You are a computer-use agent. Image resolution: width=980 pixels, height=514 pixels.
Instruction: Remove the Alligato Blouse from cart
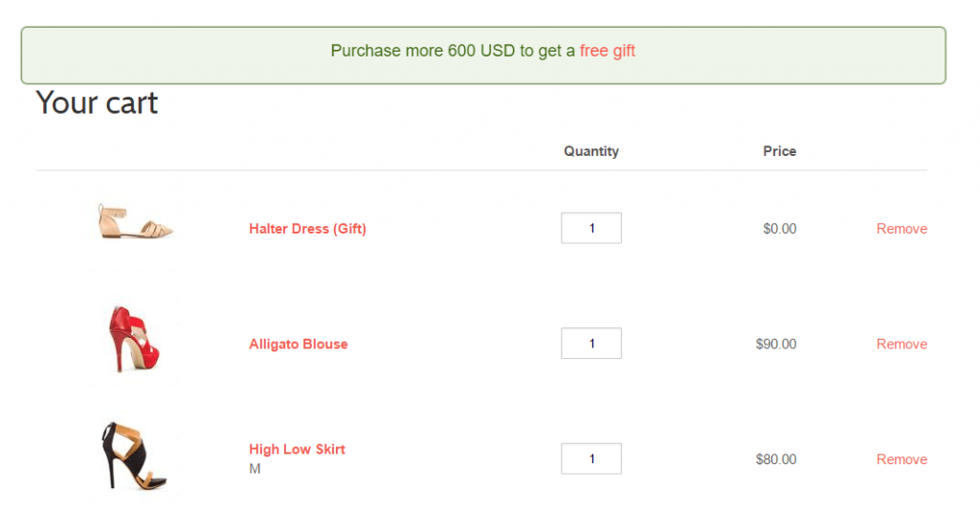point(902,344)
